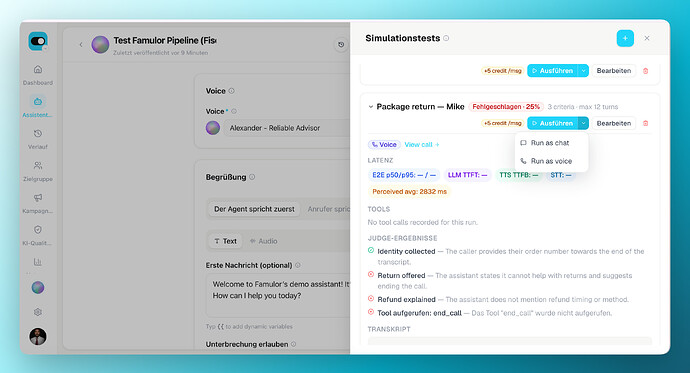690x373 pixels.
Task: Click the LLM TTFT latency chip
Action: coord(467,175)
